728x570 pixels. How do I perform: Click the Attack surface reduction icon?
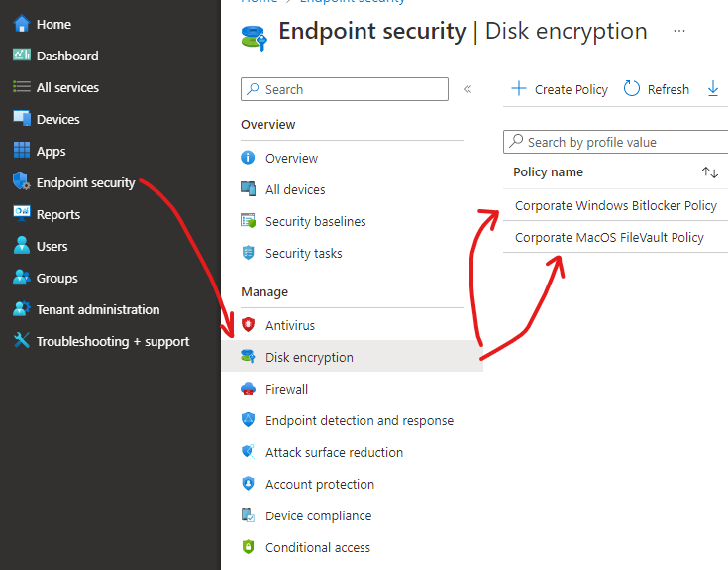click(249, 452)
